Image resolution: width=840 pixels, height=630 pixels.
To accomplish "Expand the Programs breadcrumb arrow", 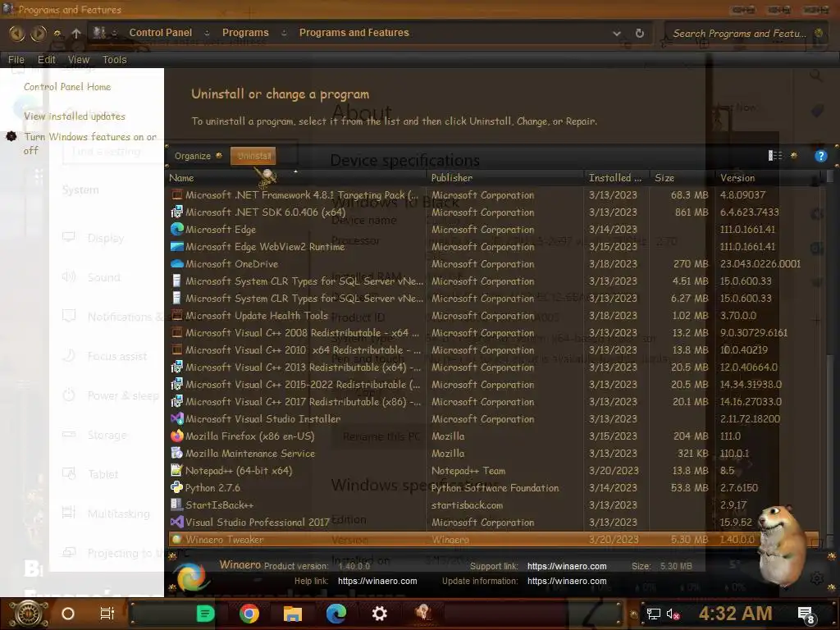I will [x=284, y=33].
